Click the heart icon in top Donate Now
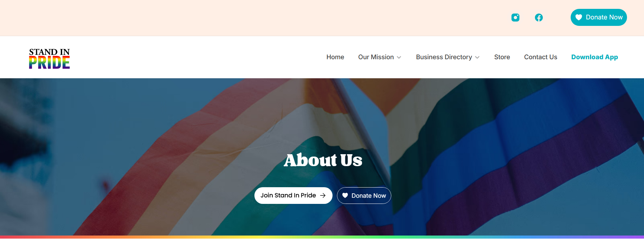Image resolution: width=644 pixels, height=242 pixels. pos(579,17)
